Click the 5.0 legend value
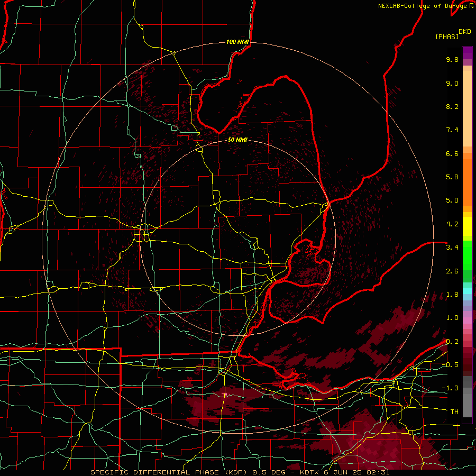The height and width of the screenshot is (476, 476). (452, 200)
